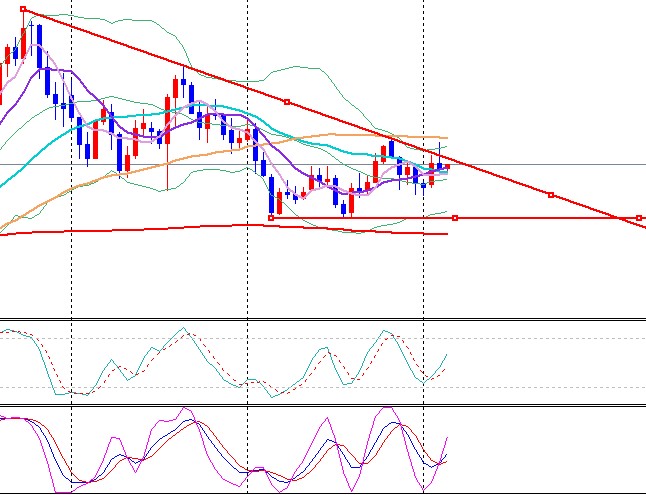Click the tall blue candle at the chart peak
This screenshot has height=495, width=646.
[40, 46]
